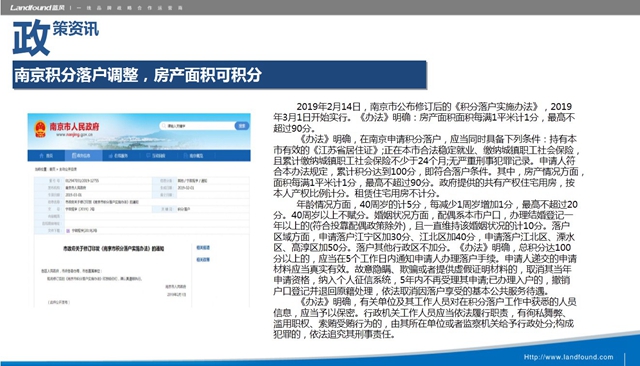Click the large 政 heading character
Image resolution: width=640 pixels, height=366 pixels.
pos(31,38)
